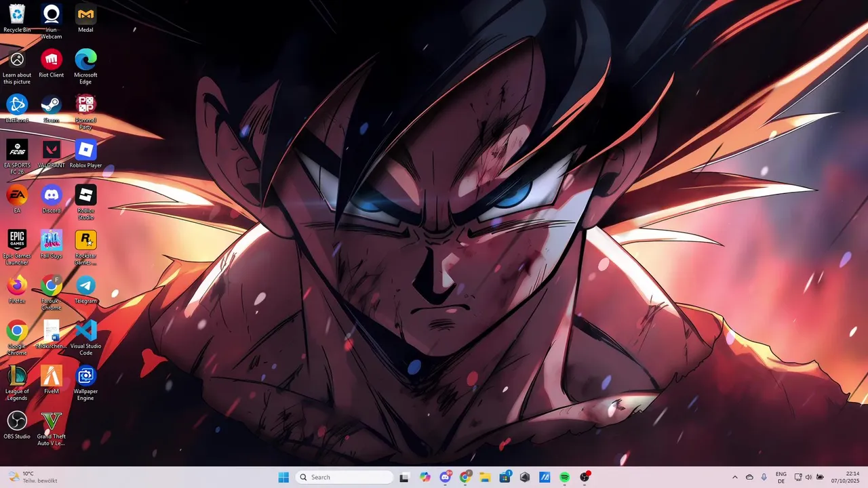Open the weather widget showing 10°C
This screenshot has height=488, width=868.
pyautogui.click(x=33, y=477)
